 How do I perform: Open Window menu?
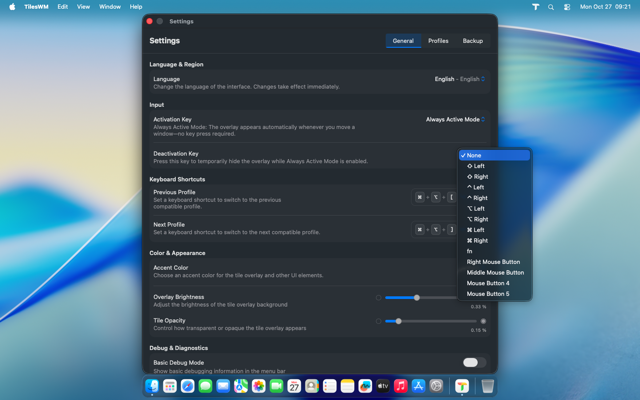pos(110,7)
